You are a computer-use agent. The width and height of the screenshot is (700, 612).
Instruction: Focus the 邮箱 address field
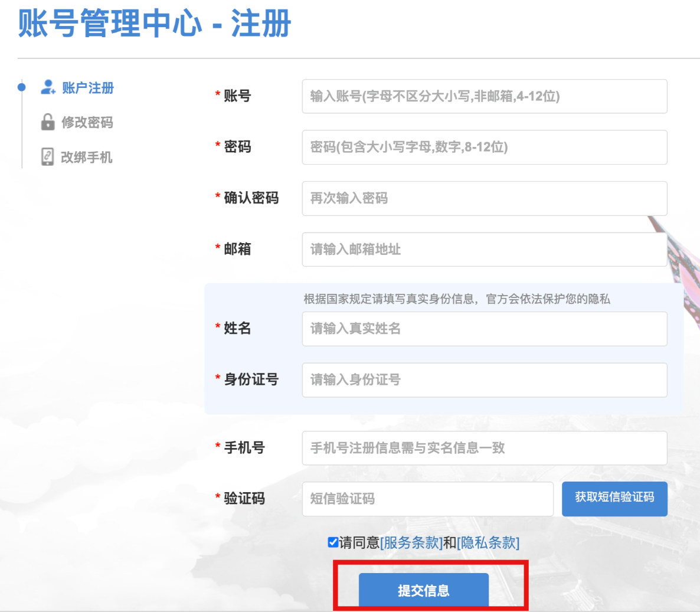[485, 249]
